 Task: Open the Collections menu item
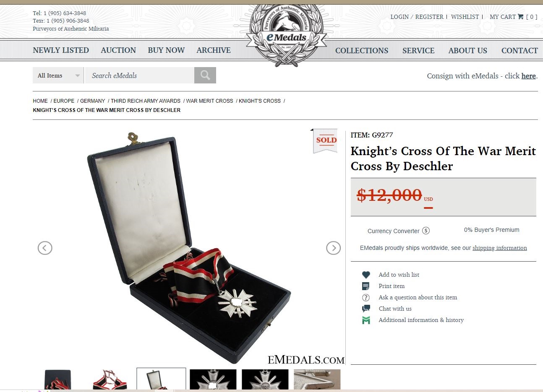[x=362, y=51]
